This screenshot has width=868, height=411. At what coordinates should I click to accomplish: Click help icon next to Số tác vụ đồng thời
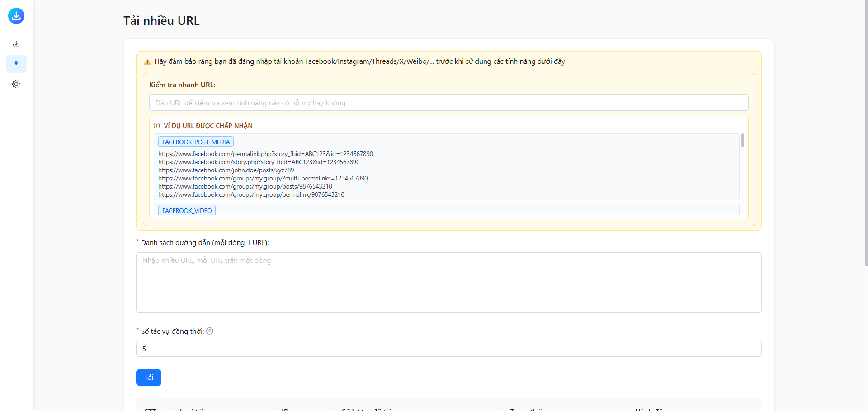(210, 331)
